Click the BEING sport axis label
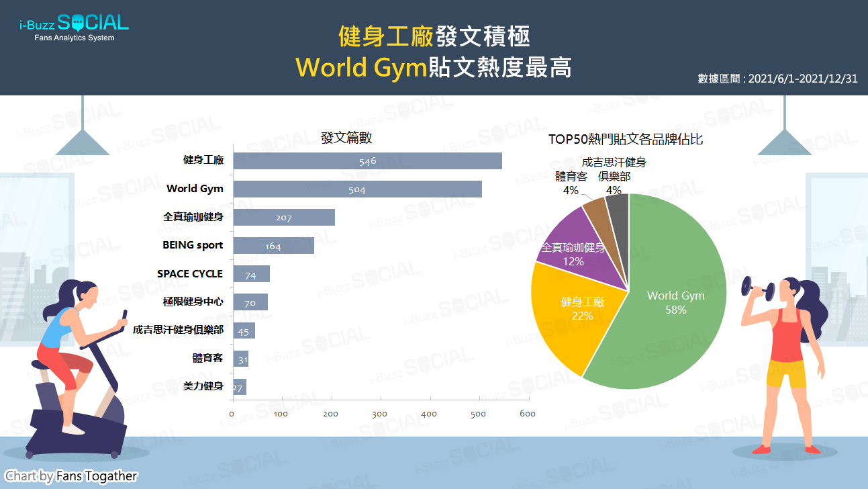Viewport: 868px width, 489px height. [x=193, y=245]
